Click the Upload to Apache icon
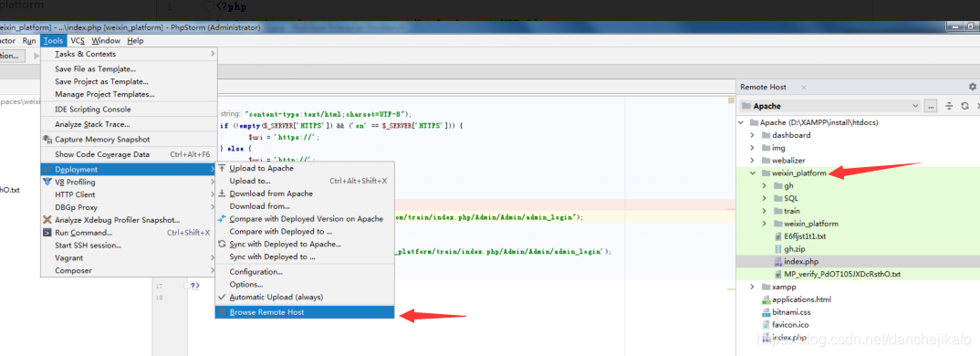Image resolution: width=980 pixels, height=356 pixels. coord(222,168)
